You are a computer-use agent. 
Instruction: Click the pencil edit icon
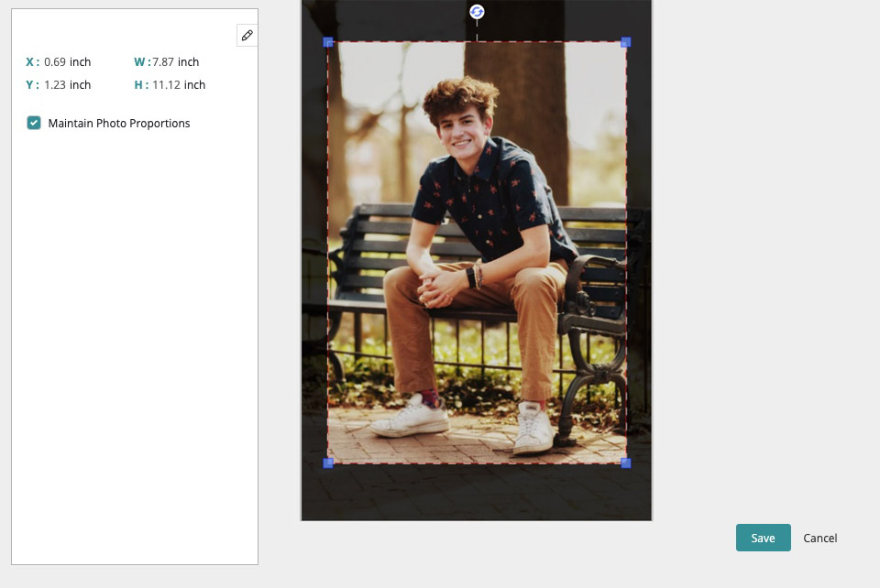click(247, 36)
